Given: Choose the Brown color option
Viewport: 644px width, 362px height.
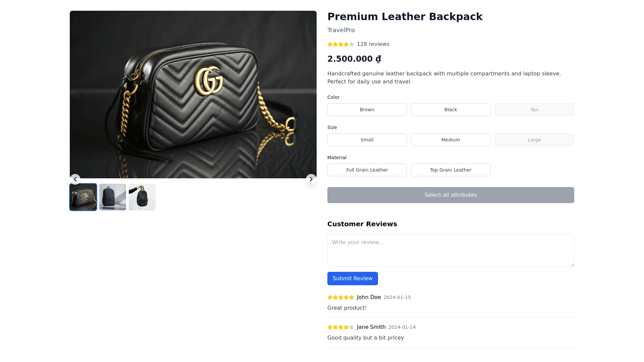Looking at the screenshot, I should tap(367, 110).
